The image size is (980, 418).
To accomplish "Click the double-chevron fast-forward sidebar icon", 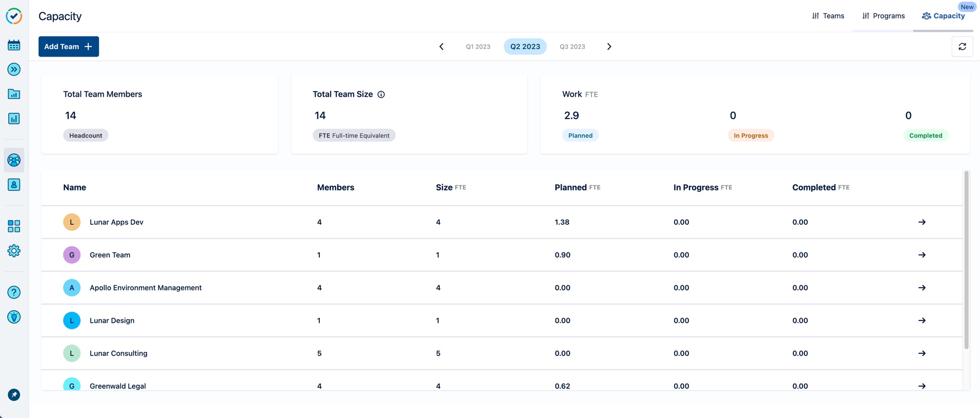I will point(14,70).
